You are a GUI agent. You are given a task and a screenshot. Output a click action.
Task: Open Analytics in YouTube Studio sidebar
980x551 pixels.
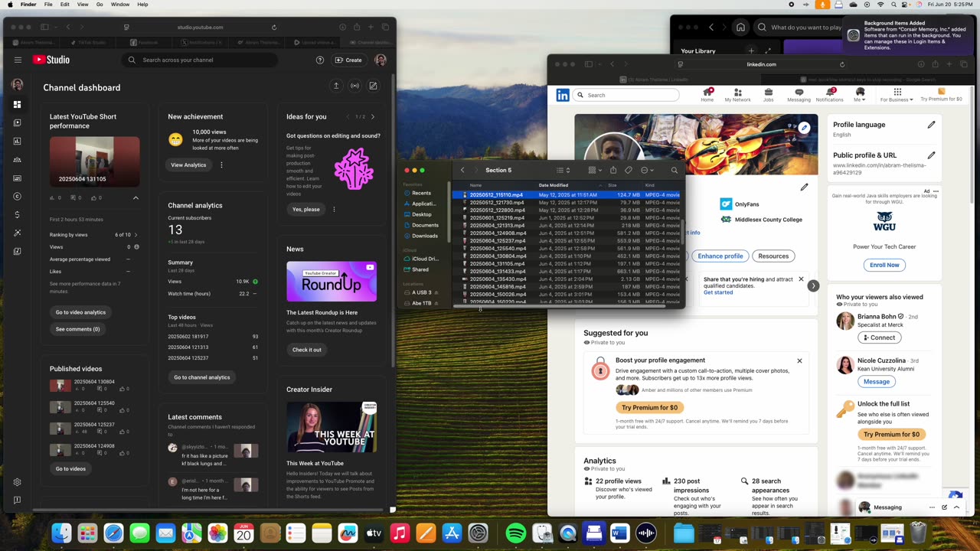[17, 141]
